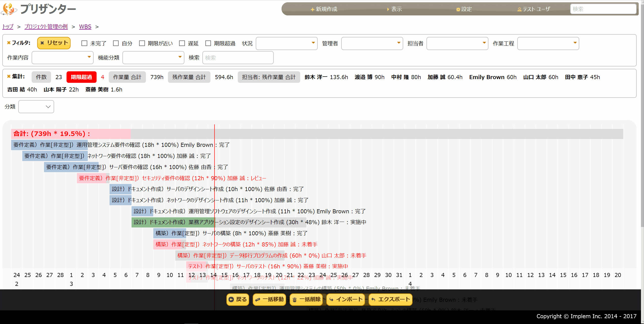Viewport: 644px width, 324px height.
Task: Collapse the 集計 section X icon
Action: tap(9, 76)
